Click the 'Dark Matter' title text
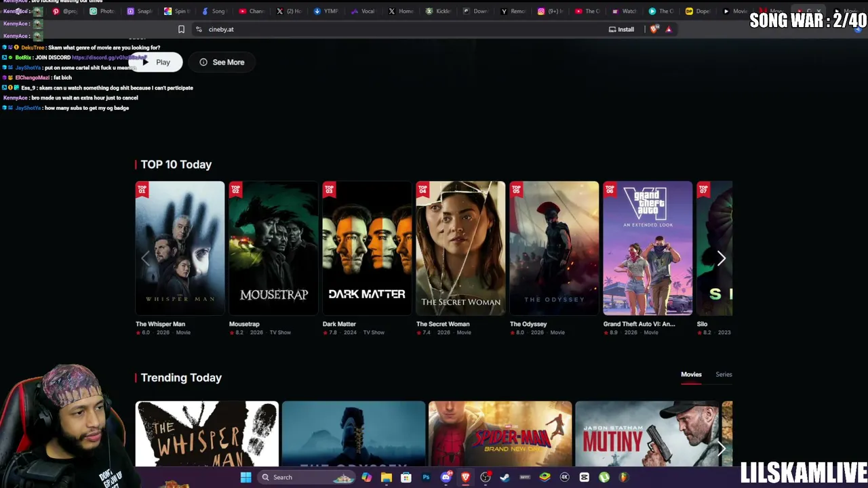This screenshot has height=488, width=868. pyautogui.click(x=339, y=324)
